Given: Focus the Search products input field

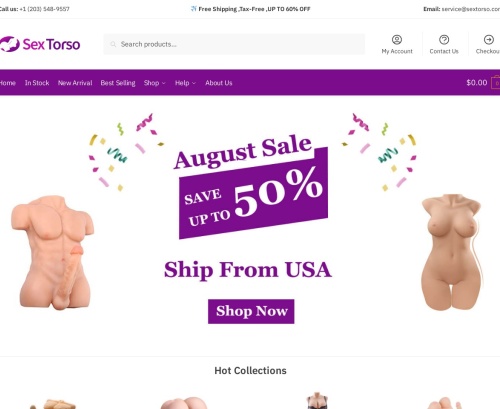Looking at the screenshot, I should [234, 44].
